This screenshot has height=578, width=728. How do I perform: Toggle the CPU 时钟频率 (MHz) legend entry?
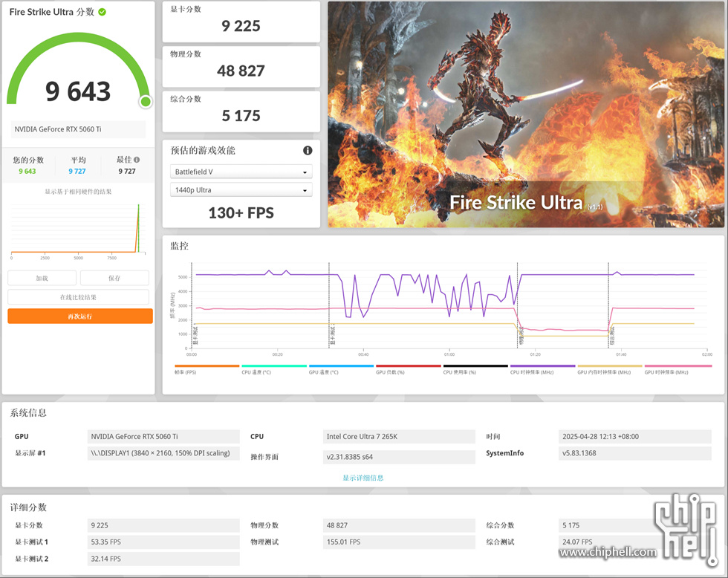pos(542,369)
